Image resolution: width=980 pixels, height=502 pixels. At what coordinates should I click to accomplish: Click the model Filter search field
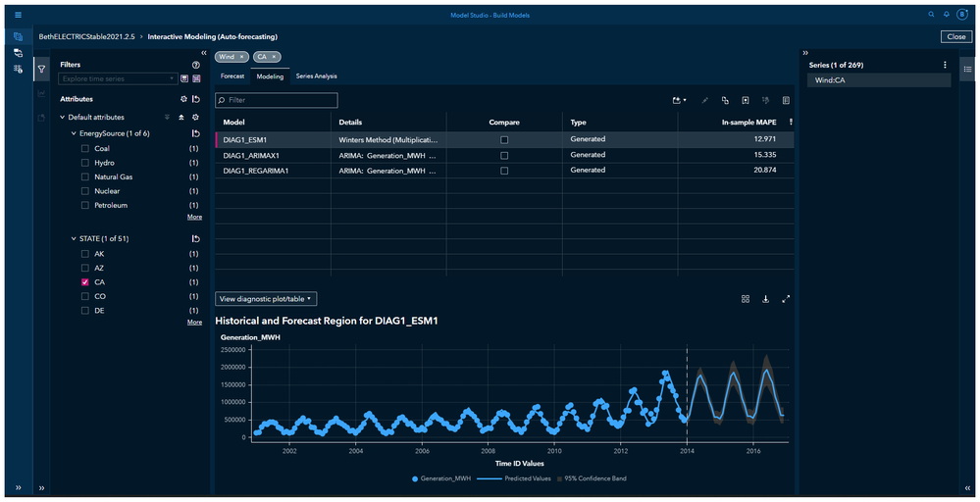point(277,100)
